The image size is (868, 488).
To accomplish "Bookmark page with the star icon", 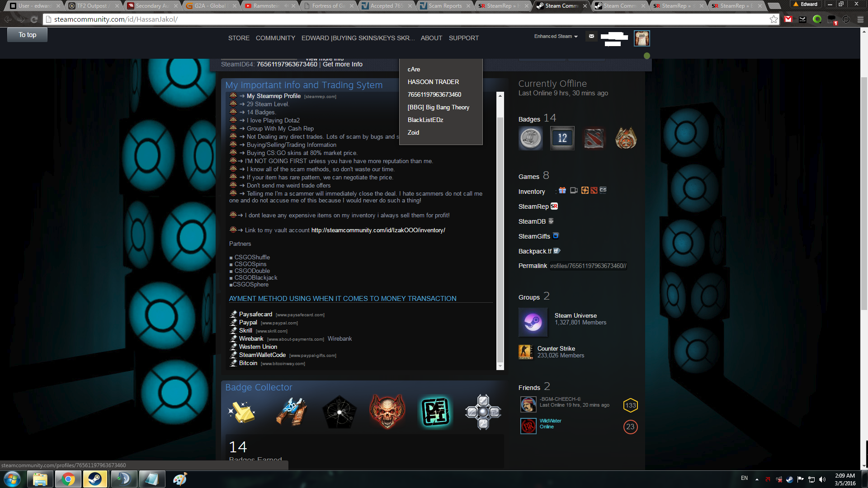I will pyautogui.click(x=774, y=19).
